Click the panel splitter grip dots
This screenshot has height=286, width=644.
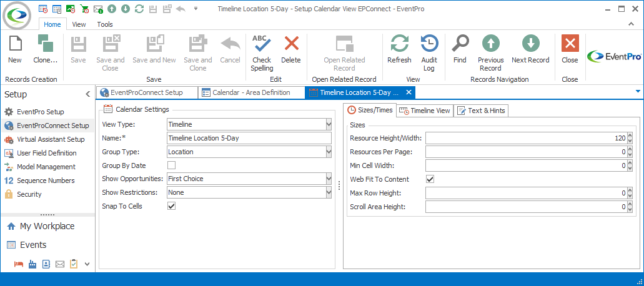pos(339,185)
